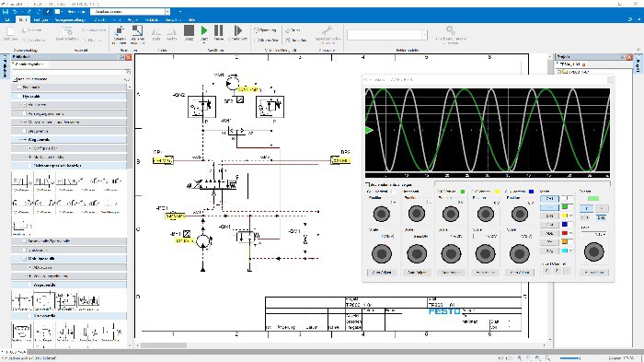Viewport: 644px width, 362px height.
Task: Open the red color dropdown in the channel list
Action: [570, 233]
